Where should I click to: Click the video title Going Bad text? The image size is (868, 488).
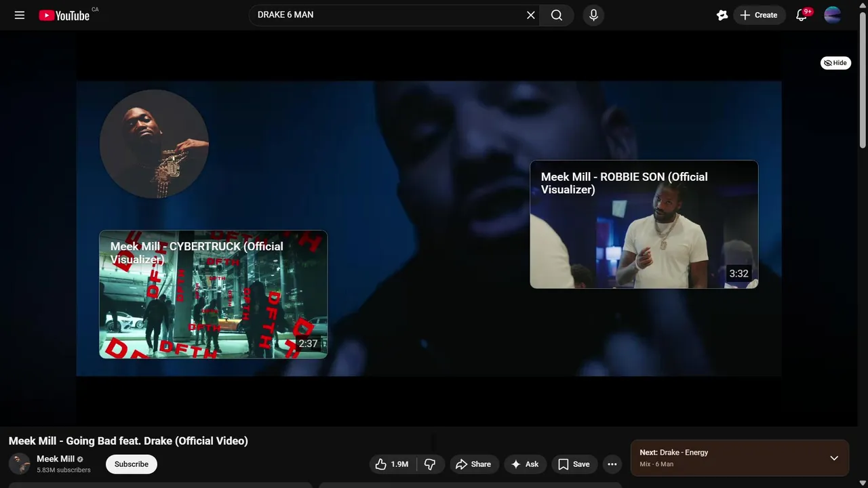(128, 441)
